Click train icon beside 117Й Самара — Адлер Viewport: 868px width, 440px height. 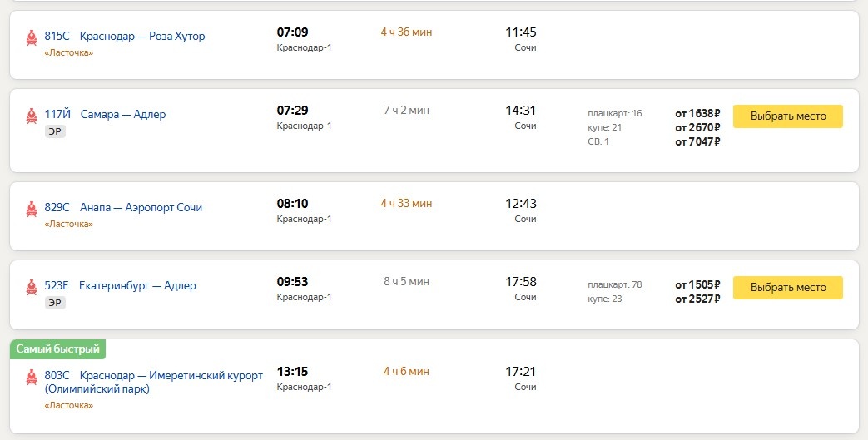coord(32,116)
